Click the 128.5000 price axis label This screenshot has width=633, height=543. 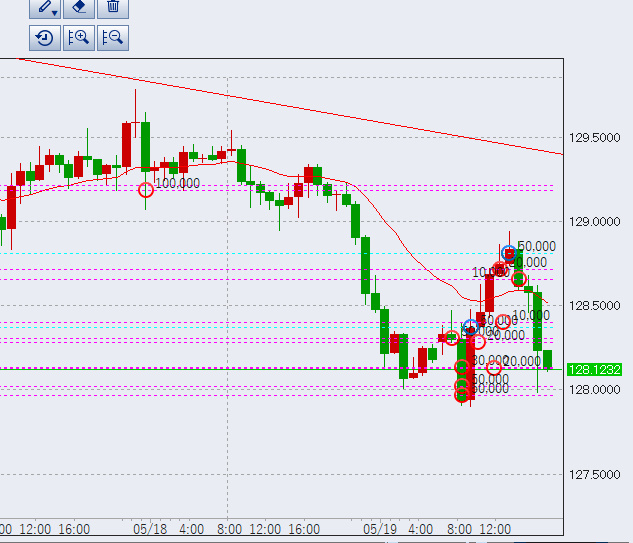(594, 306)
